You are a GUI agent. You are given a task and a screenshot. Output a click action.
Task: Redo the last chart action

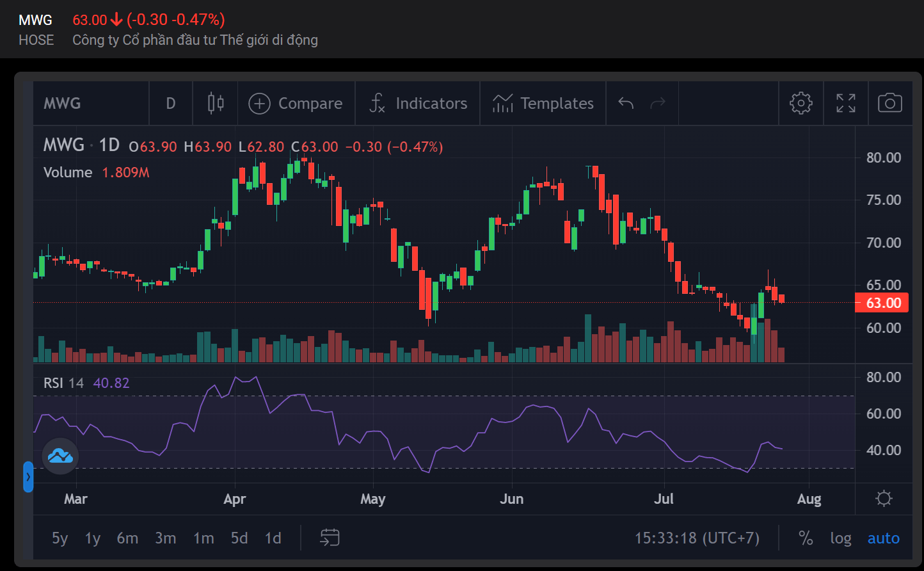click(x=658, y=103)
